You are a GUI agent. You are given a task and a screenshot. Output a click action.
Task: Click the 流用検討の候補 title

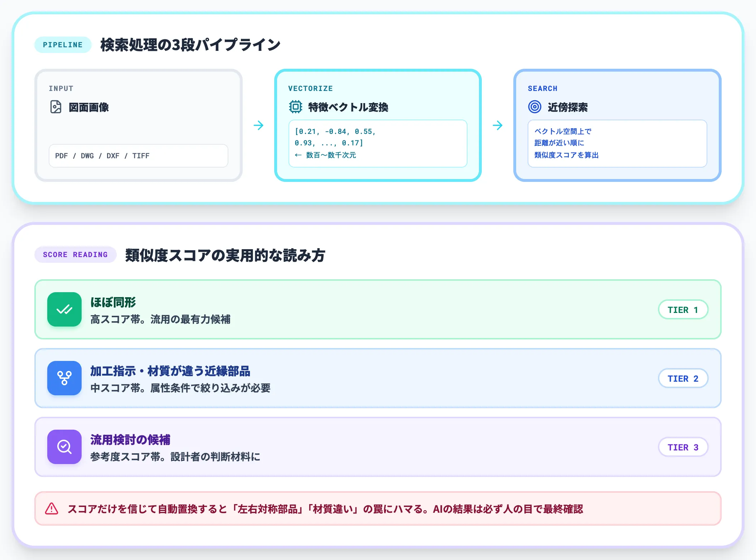[130, 440]
